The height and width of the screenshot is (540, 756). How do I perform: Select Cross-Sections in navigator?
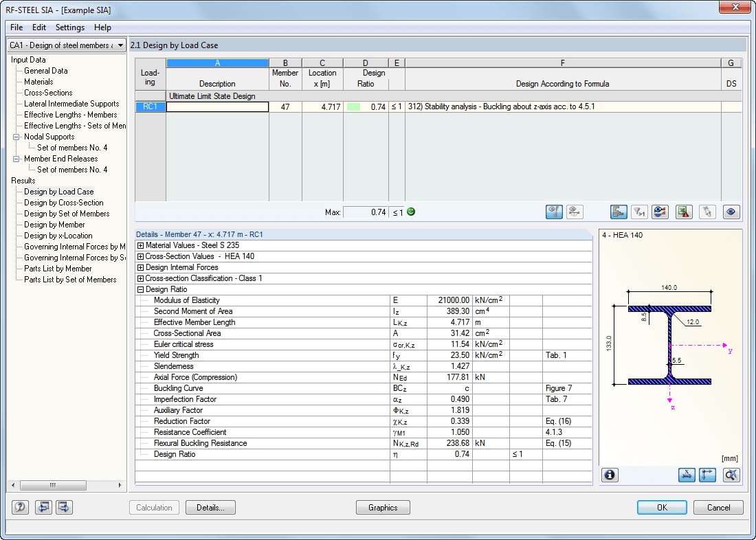(48, 93)
